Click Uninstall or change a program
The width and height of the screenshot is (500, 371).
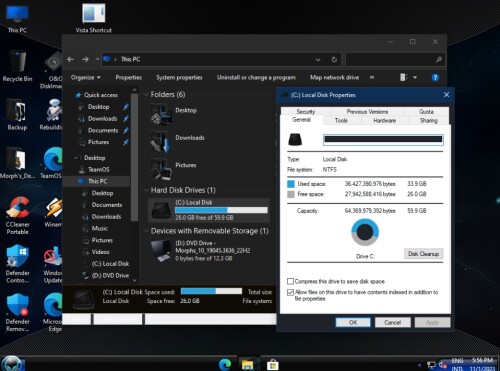click(256, 77)
